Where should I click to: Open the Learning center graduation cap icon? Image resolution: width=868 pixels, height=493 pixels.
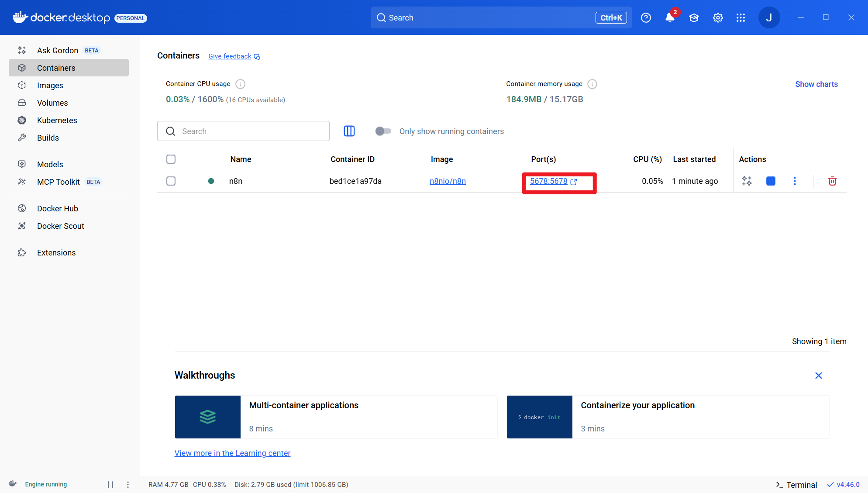[694, 18]
